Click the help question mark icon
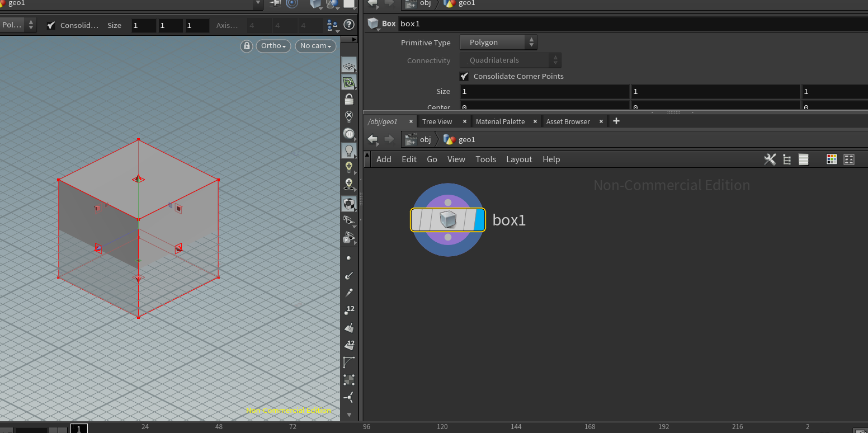 click(x=349, y=25)
